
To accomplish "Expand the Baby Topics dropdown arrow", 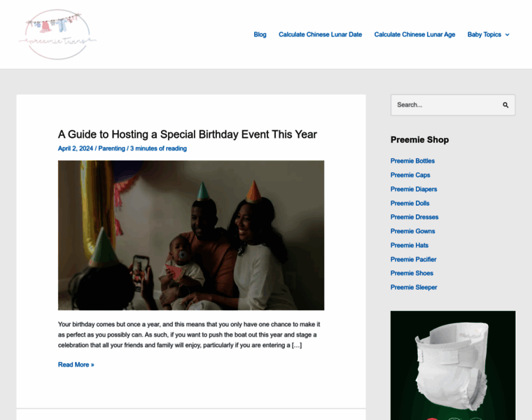I will [x=507, y=34].
